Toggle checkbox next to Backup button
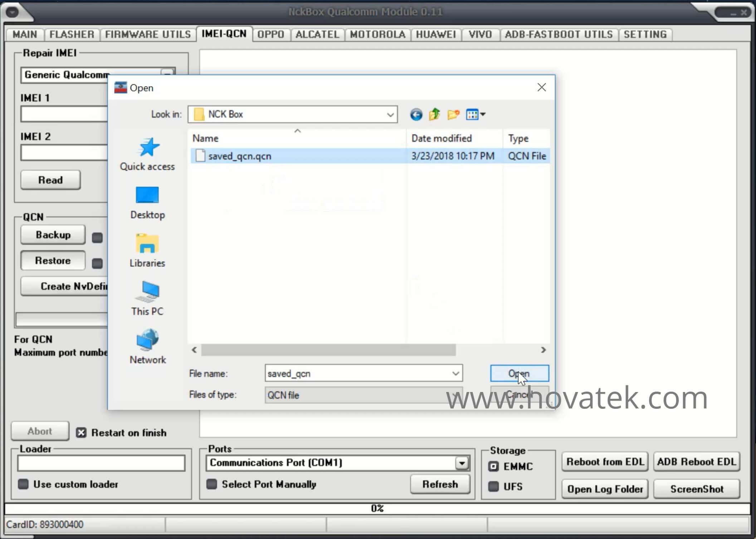The width and height of the screenshot is (756, 539). (97, 238)
